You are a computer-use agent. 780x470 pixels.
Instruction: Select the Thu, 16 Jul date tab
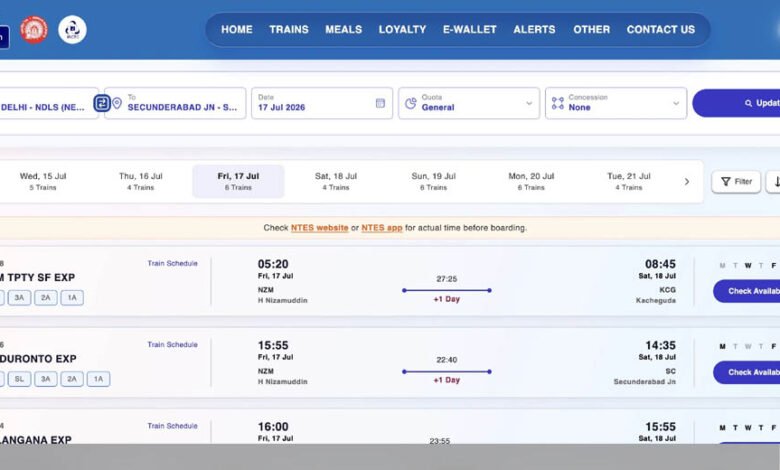point(140,182)
